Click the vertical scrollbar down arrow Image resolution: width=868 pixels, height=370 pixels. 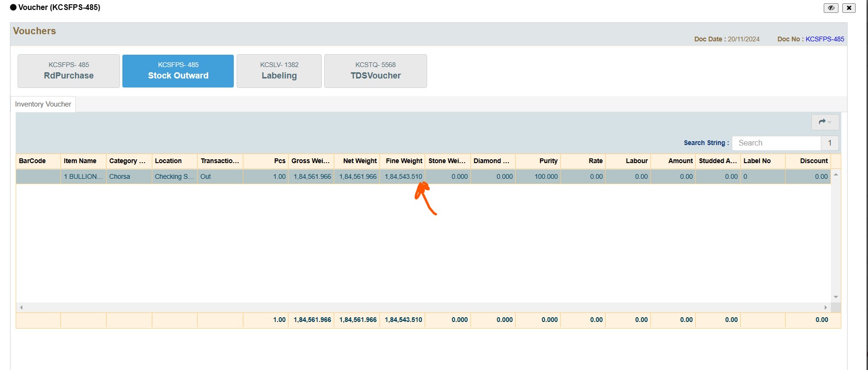pos(836,297)
